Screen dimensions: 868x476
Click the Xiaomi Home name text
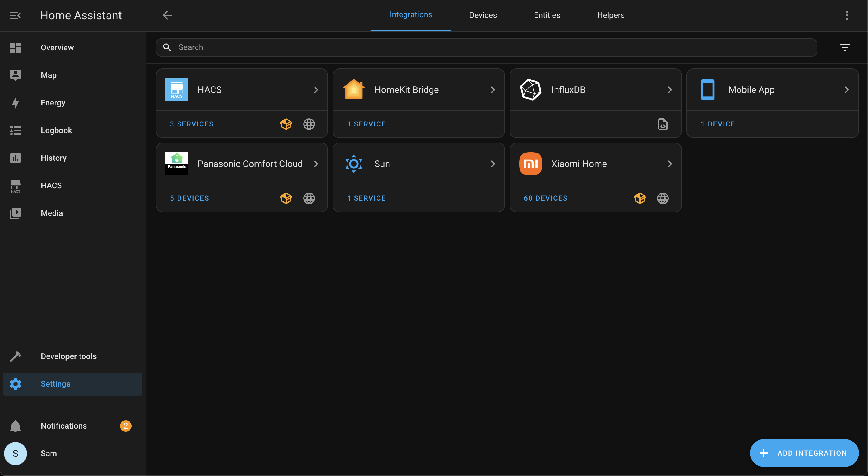click(579, 164)
